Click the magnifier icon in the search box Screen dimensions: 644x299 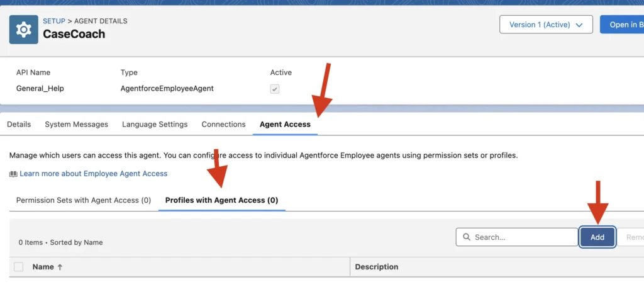tap(467, 237)
